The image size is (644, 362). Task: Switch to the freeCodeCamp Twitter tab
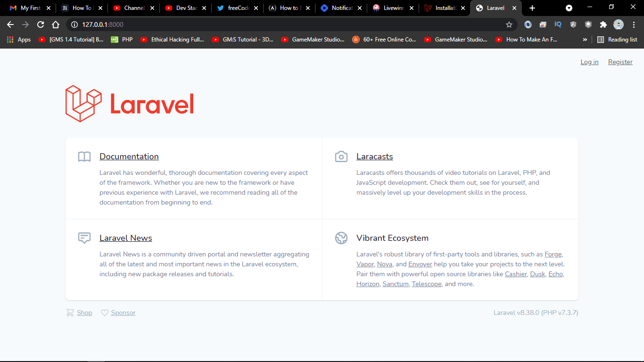(x=233, y=8)
